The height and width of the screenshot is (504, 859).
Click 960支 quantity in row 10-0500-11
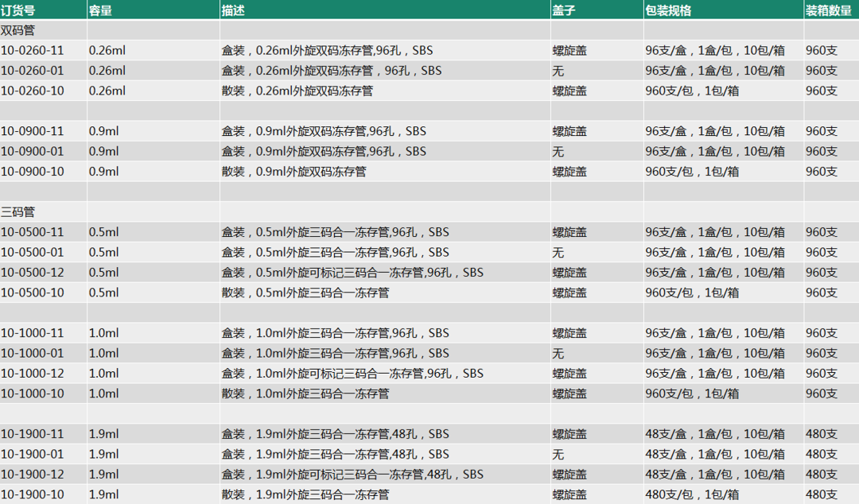point(821,232)
